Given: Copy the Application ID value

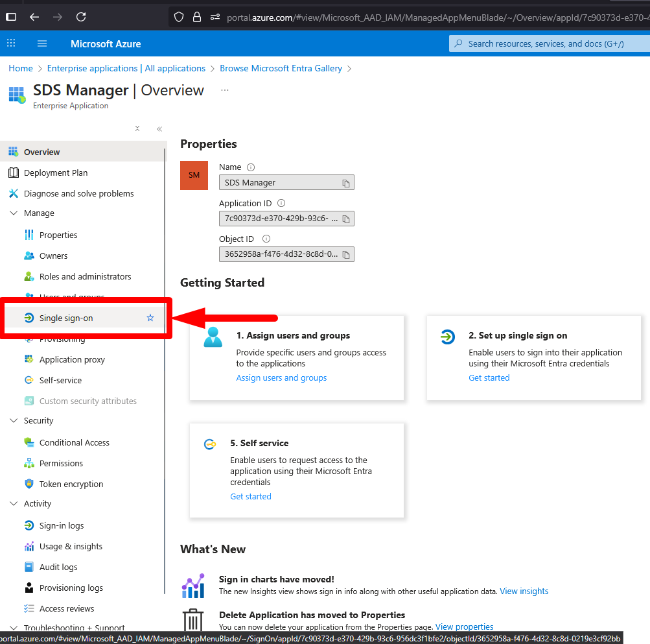Looking at the screenshot, I should pos(345,219).
